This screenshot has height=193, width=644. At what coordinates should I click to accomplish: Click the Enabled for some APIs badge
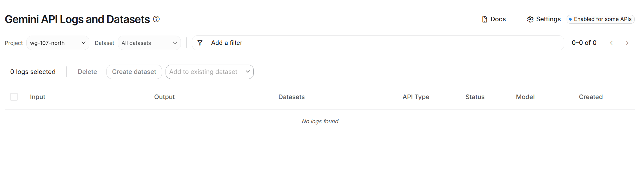pos(601,19)
